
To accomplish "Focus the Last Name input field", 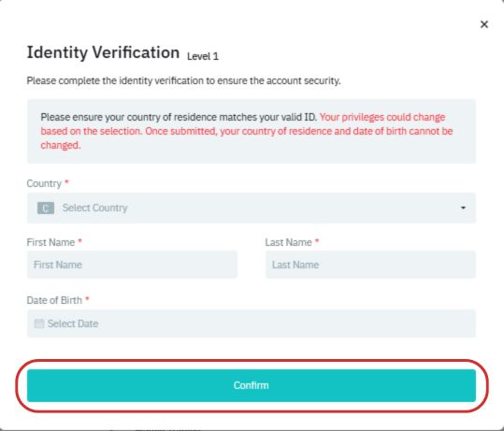I will [370, 265].
